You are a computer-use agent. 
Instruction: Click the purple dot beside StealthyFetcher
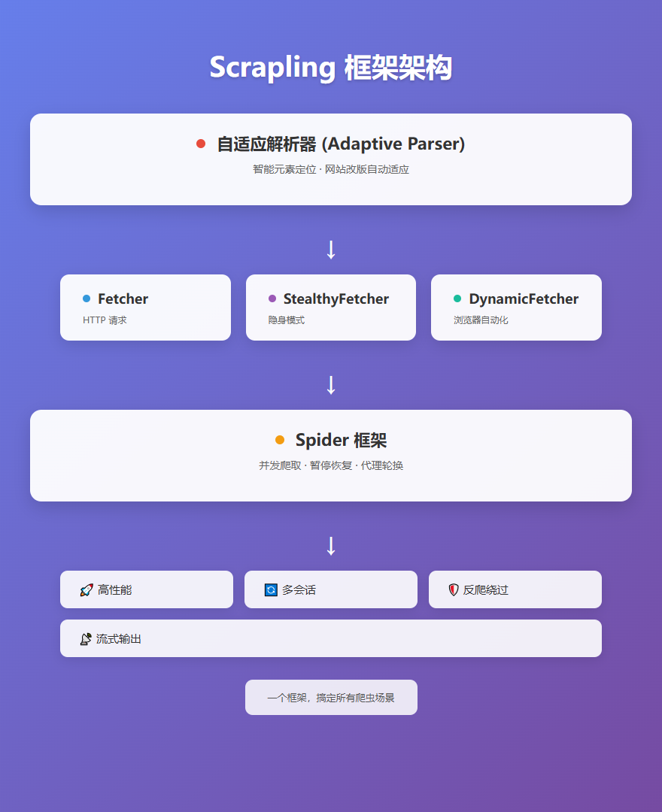[272, 298]
